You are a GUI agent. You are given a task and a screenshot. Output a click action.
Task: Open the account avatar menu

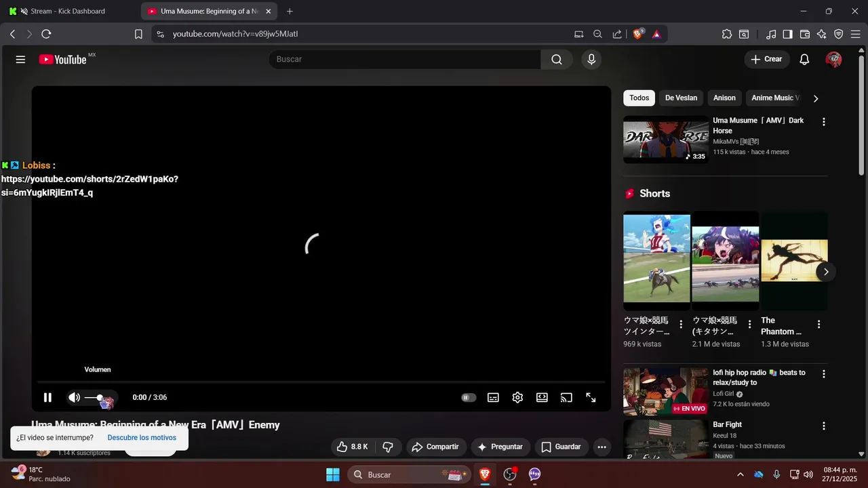[x=833, y=60]
